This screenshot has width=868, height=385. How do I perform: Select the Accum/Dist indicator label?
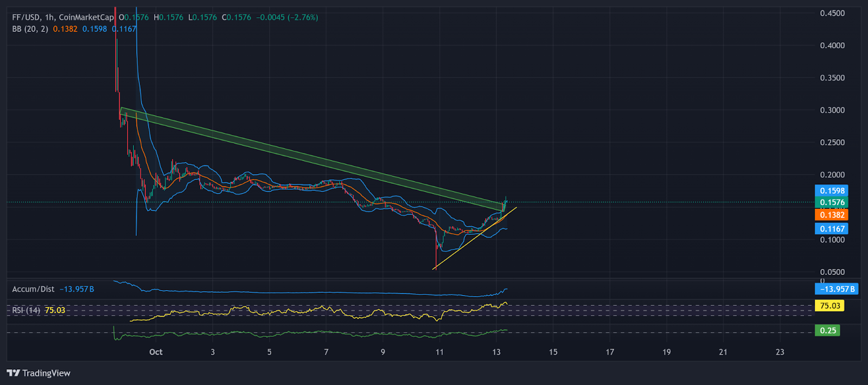click(x=33, y=289)
